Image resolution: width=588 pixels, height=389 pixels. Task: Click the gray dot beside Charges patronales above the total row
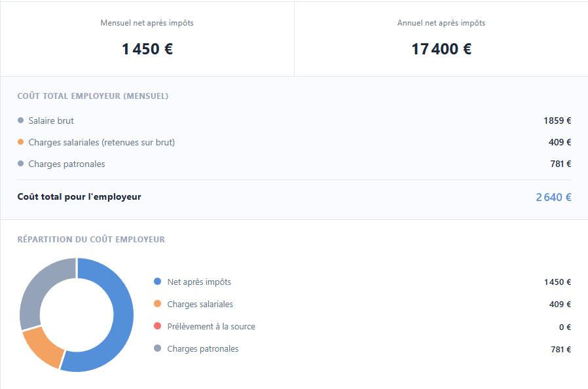click(x=21, y=164)
